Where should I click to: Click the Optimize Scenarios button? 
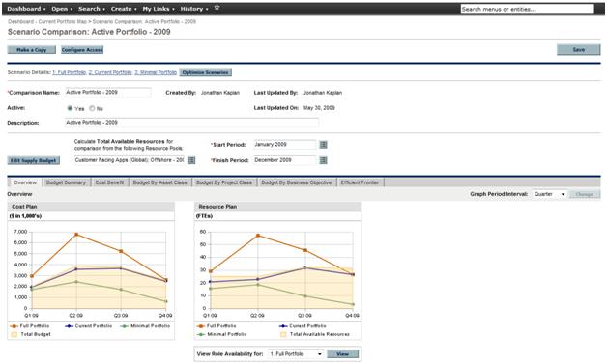tap(206, 72)
